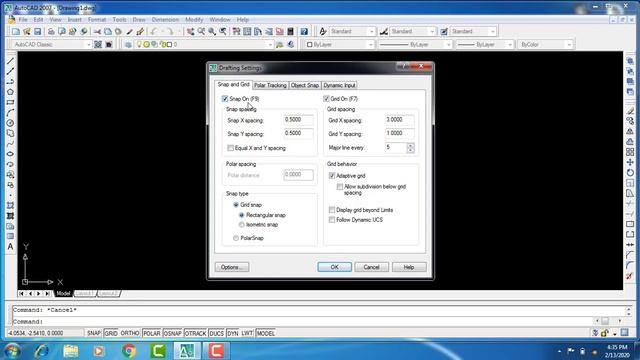Open Google Chrome from the taskbar
The height and width of the screenshot is (360, 640).
[129, 351]
